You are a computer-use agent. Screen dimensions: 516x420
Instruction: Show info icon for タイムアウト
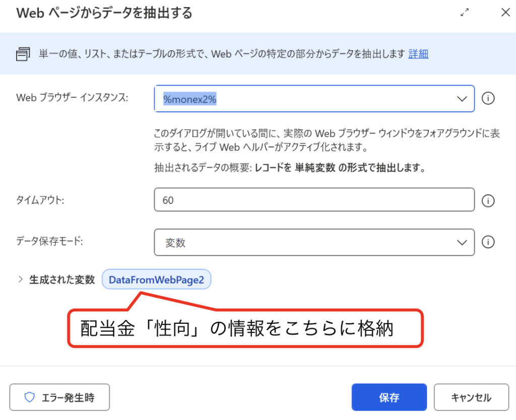point(488,201)
